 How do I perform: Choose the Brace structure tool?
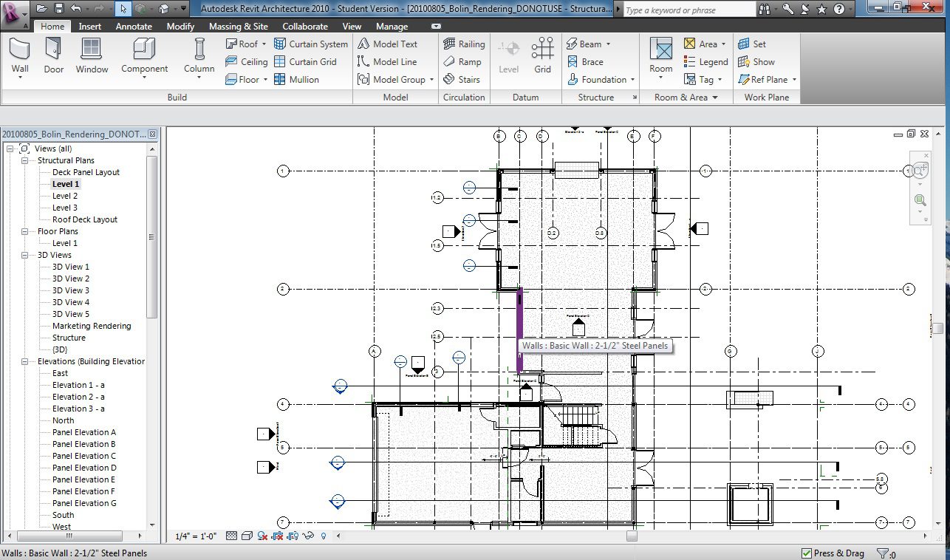(x=585, y=62)
